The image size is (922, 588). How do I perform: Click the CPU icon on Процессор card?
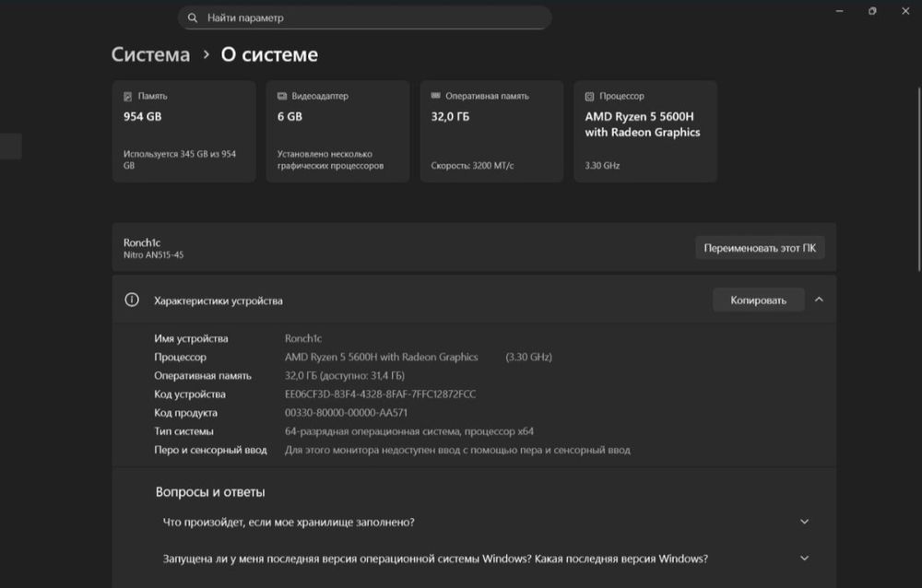coord(589,97)
